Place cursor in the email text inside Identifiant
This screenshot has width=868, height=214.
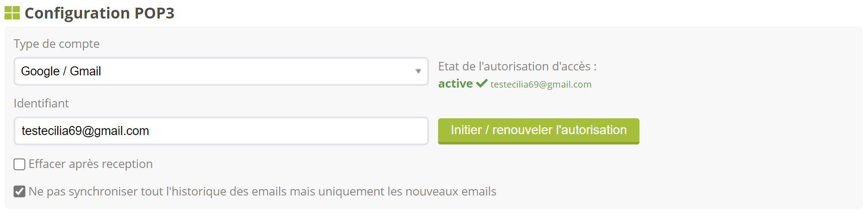pos(85,131)
